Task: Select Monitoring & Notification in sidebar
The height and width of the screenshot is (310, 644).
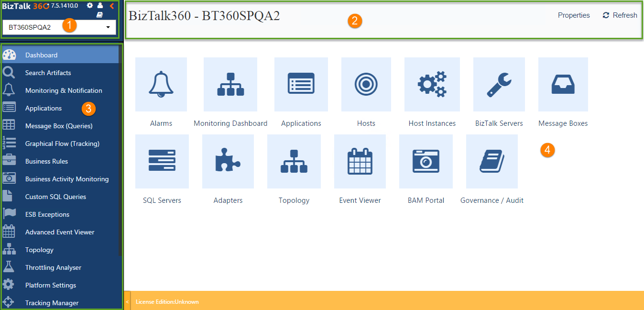Action: (x=64, y=90)
